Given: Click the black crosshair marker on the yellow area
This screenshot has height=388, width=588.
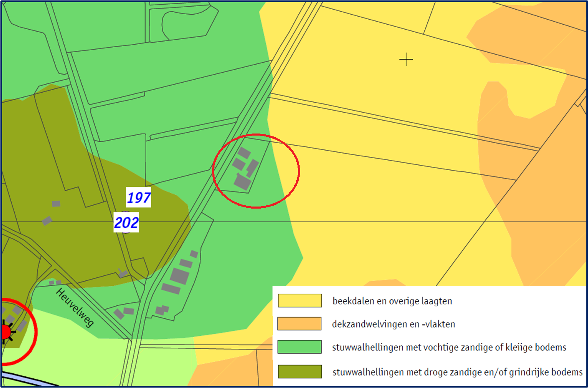Looking at the screenshot, I should 406,60.
